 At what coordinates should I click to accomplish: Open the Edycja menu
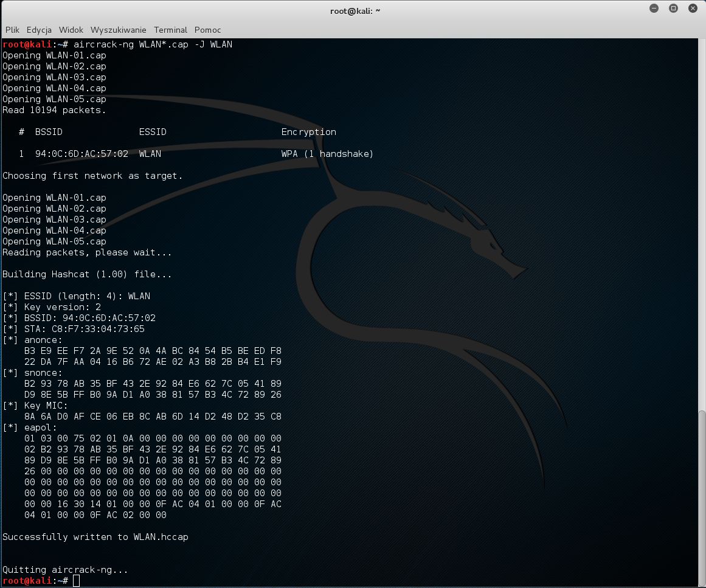click(x=39, y=30)
